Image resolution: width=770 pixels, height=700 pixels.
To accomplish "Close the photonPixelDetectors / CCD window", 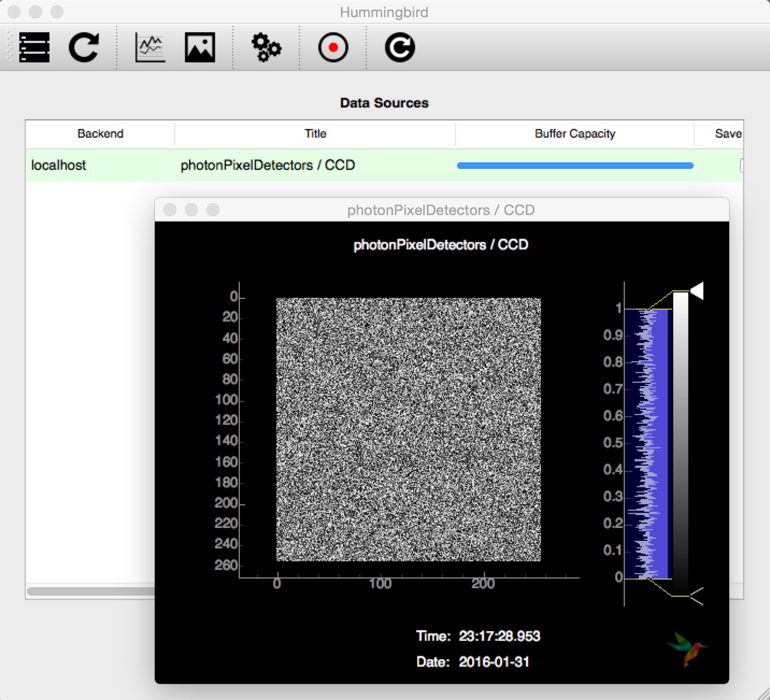I will click(170, 210).
